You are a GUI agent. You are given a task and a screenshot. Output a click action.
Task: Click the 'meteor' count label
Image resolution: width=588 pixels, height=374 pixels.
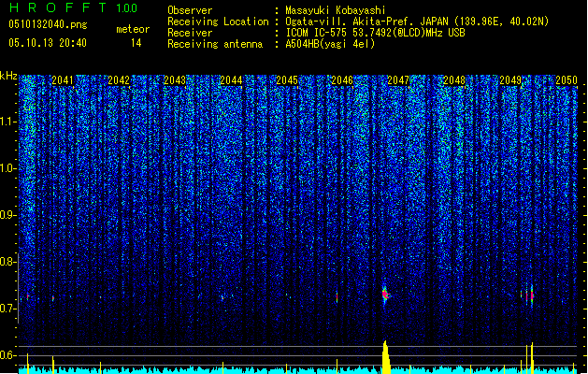[133, 29]
